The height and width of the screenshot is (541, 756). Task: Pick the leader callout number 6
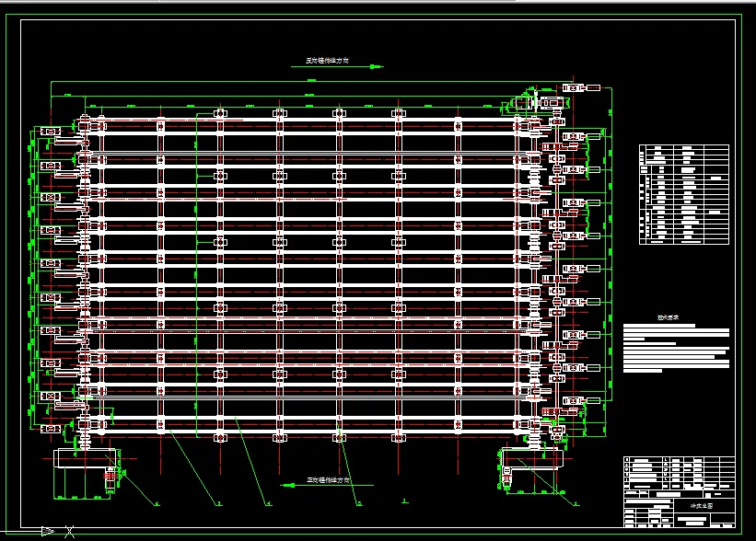[x=157, y=504]
